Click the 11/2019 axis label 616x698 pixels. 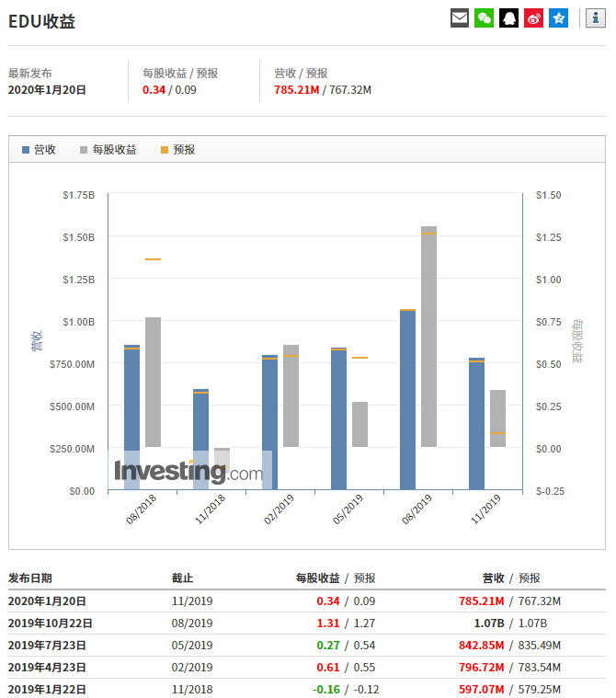tap(486, 509)
